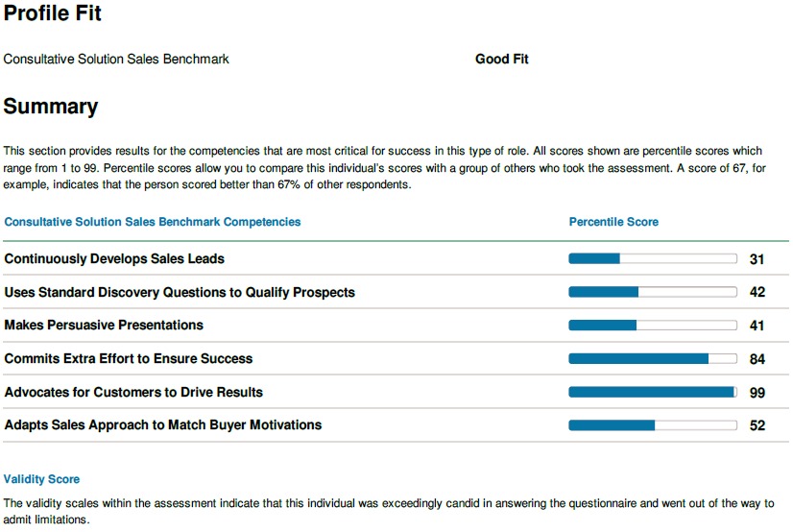
Task: Click Consultative Solution Sales Benchmark text
Action: pos(116,60)
